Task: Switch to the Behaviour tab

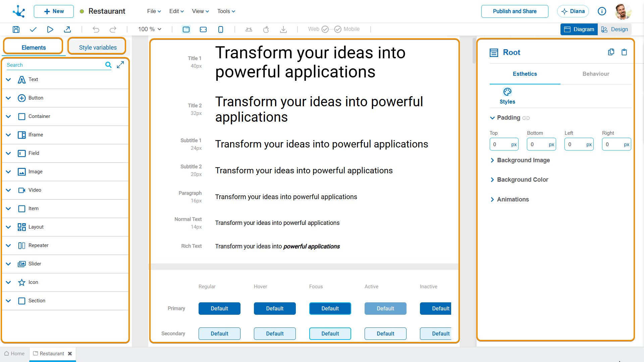Action: click(596, 74)
